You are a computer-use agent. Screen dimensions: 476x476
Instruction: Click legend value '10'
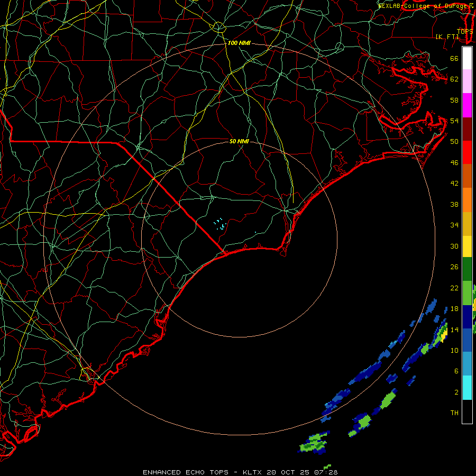pyautogui.click(x=454, y=350)
